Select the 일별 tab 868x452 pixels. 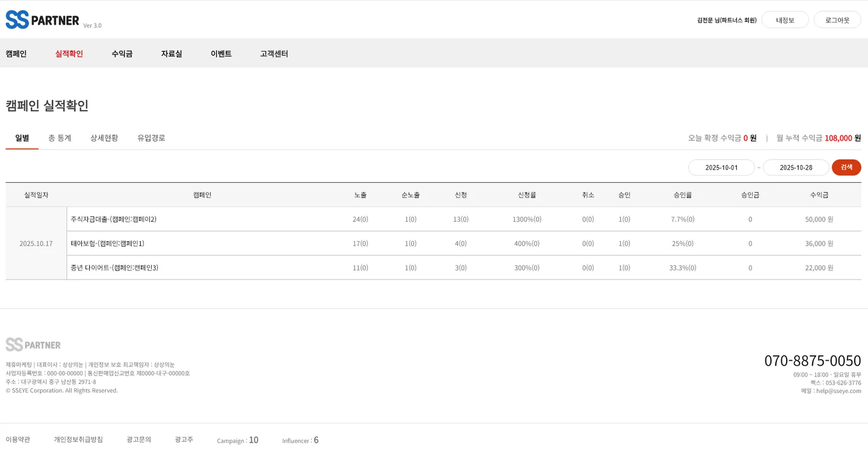coord(22,138)
